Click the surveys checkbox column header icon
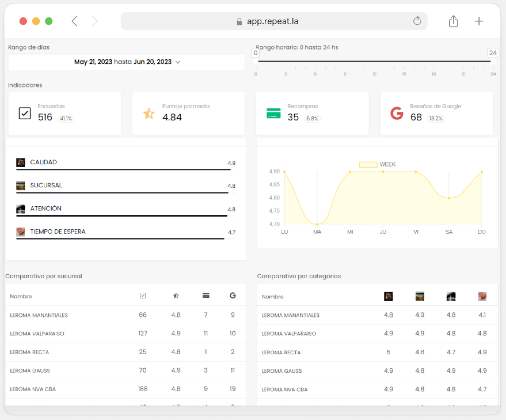This screenshot has width=506, height=420. 143,296
